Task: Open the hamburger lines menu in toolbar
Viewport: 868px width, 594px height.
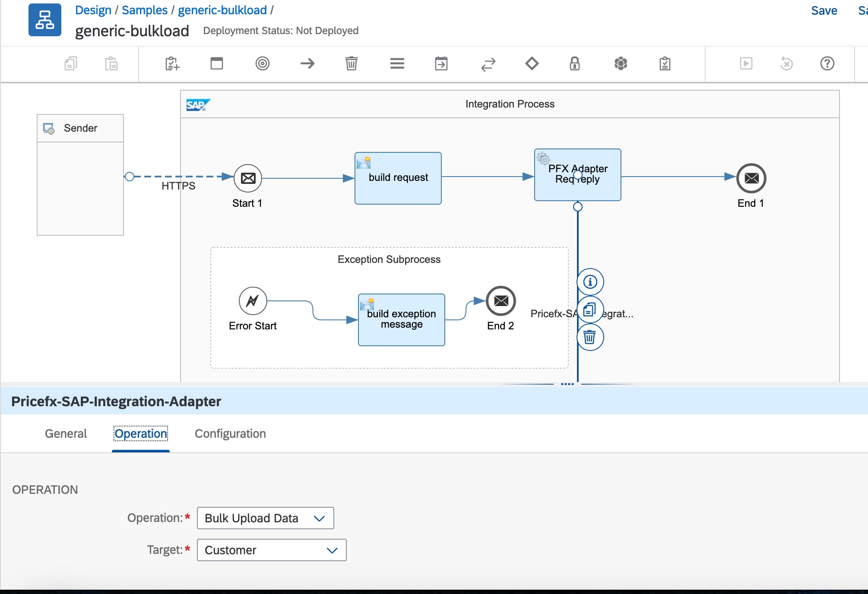Action: point(397,64)
